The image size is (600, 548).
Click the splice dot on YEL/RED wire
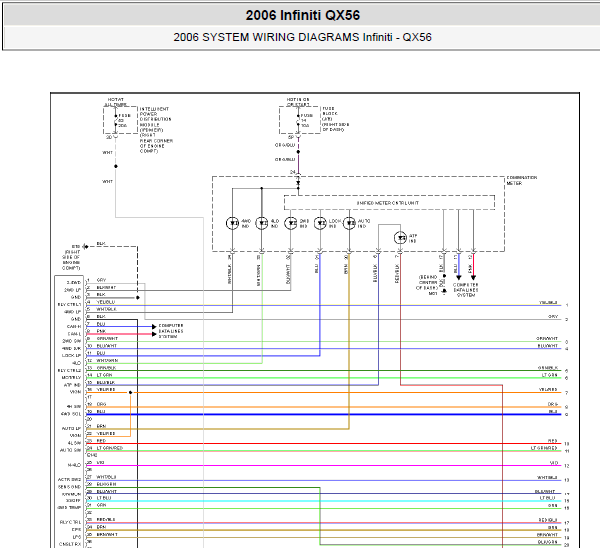point(130,393)
